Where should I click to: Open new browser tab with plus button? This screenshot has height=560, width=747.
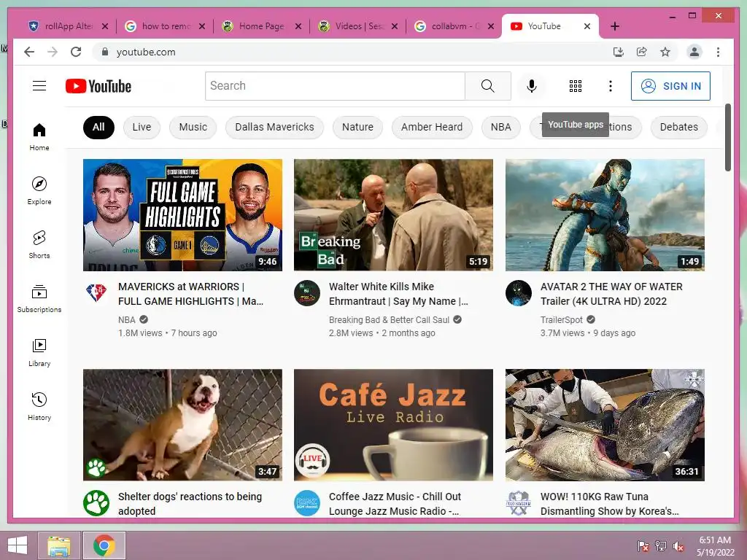point(614,26)
